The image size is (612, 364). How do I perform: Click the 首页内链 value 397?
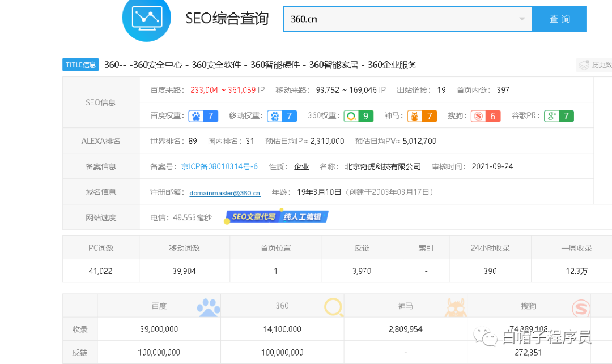tap(503, 90)
